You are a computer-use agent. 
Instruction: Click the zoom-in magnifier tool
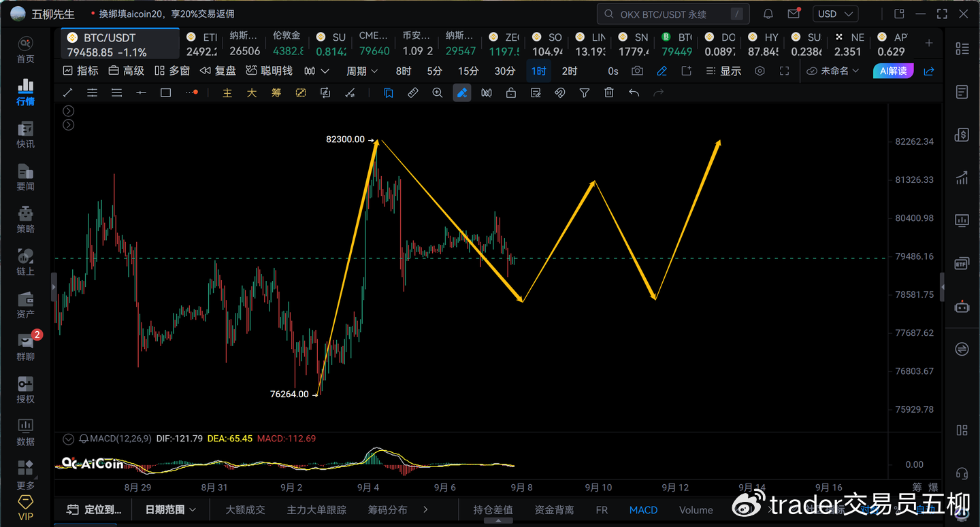coord(438,93)
